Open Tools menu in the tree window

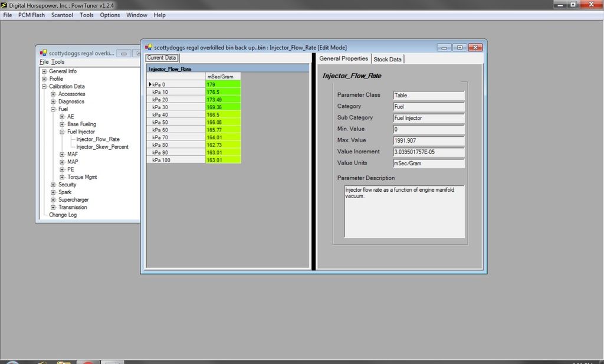pos(58,62)
